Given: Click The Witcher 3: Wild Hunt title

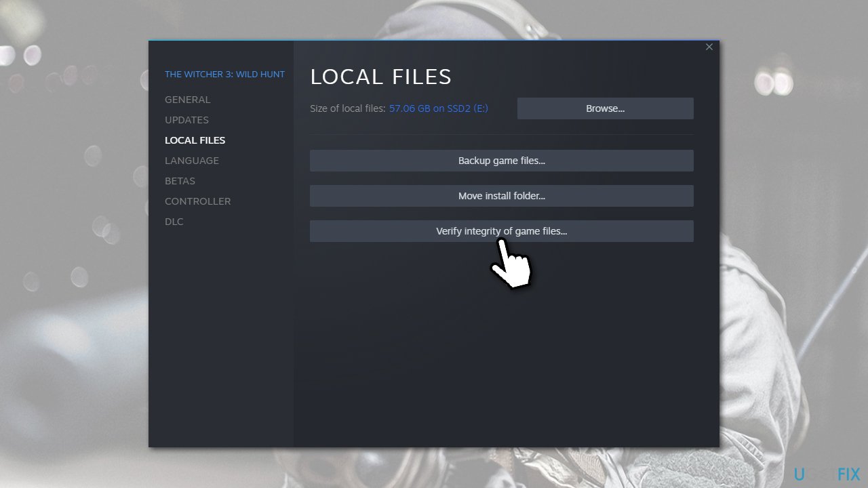Looking at the screenshot, I should [x=224, y=75].
